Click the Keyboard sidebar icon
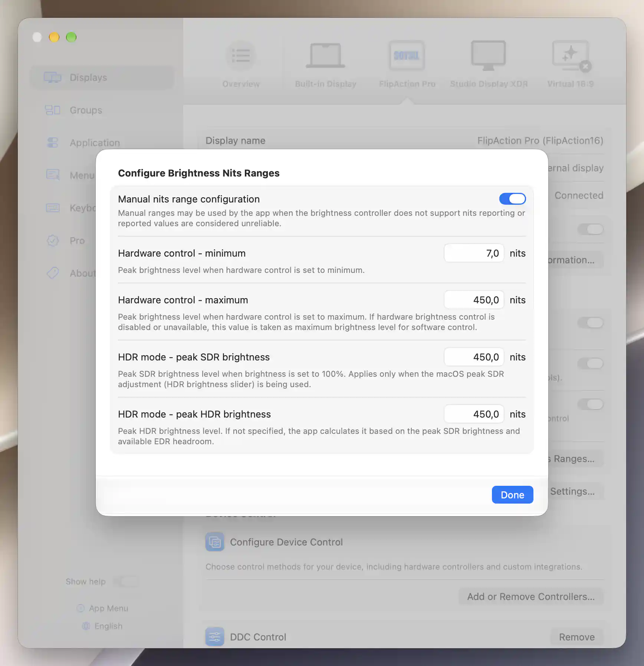The width and height of the screenshot is (644, 666). coord(53,208)
